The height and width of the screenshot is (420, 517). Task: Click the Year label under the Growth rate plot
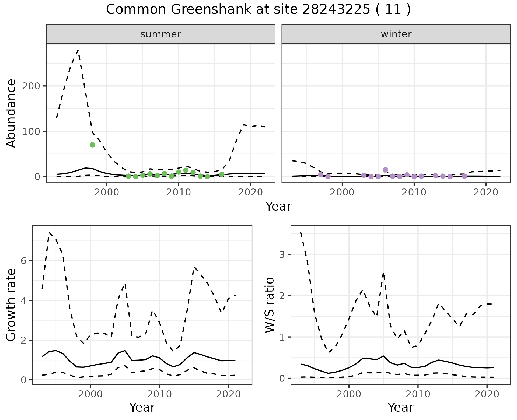point(142,407)
